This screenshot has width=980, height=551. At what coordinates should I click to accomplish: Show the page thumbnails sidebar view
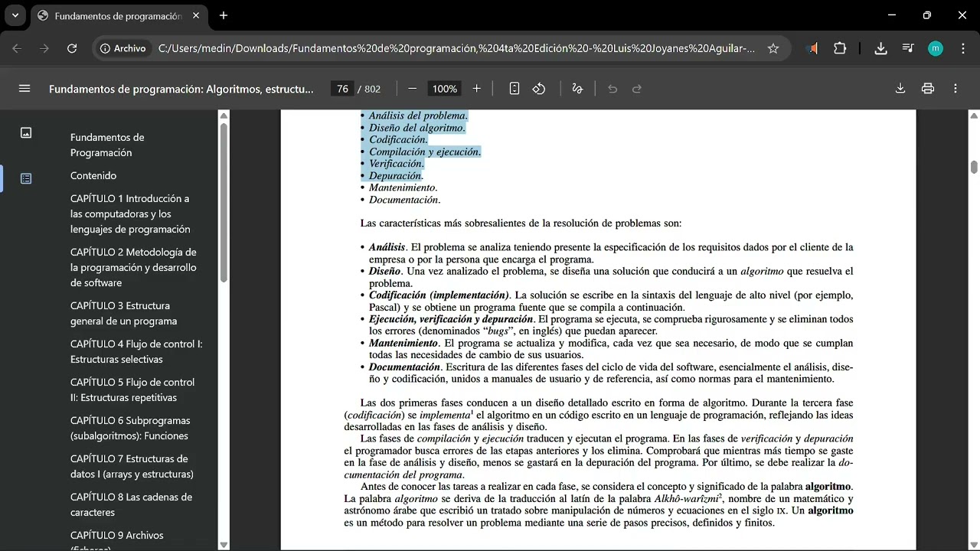26,132
